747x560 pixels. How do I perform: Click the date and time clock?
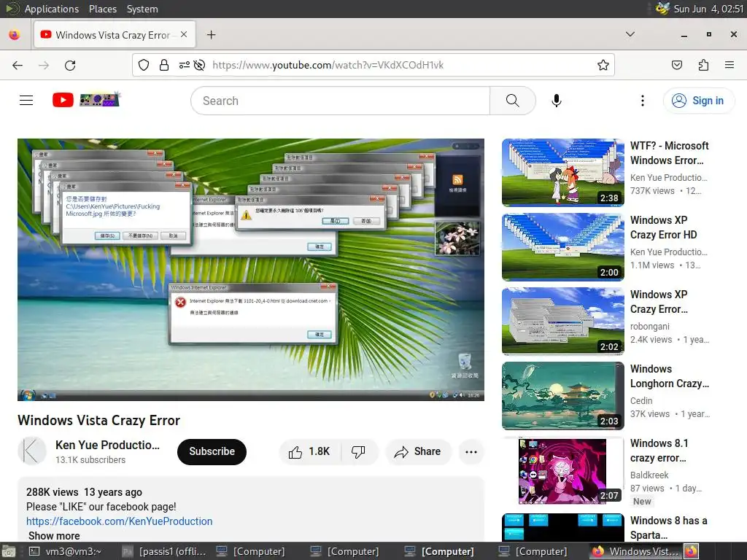[x=708, y=9]
